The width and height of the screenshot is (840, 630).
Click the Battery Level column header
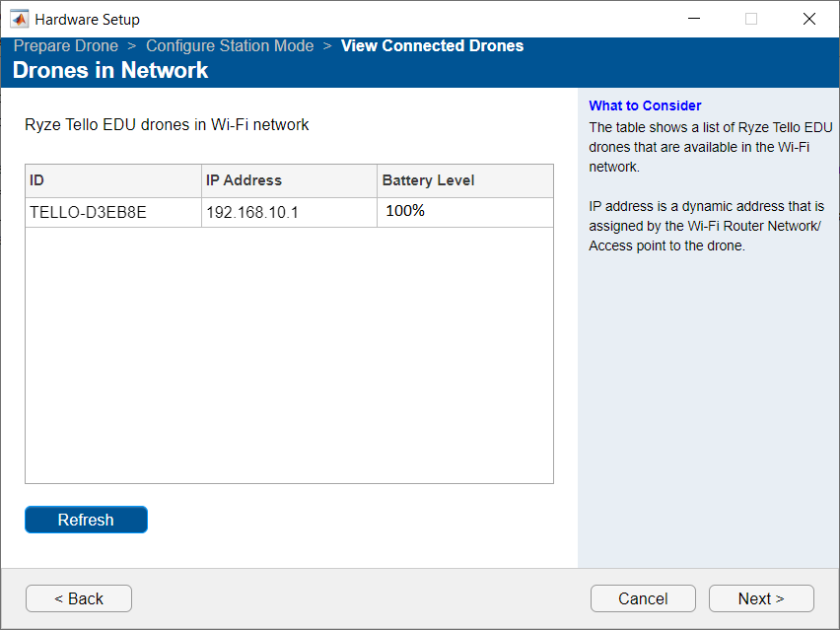(x=428, y=180)
